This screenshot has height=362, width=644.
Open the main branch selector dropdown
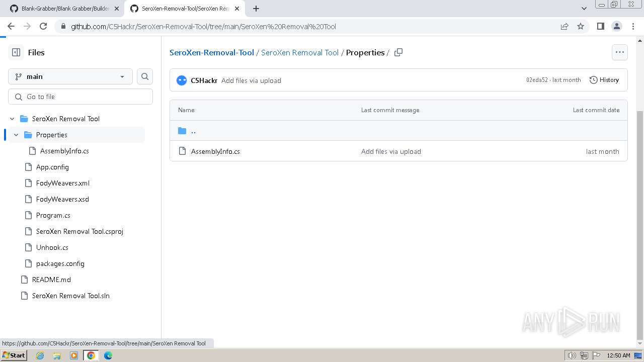tap(70, 76)
